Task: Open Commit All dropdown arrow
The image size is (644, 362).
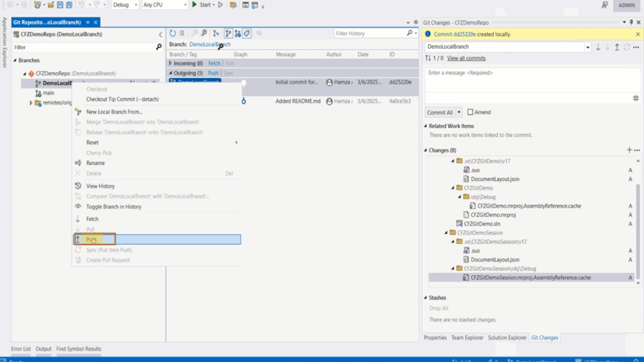Action: pos(458,112)
